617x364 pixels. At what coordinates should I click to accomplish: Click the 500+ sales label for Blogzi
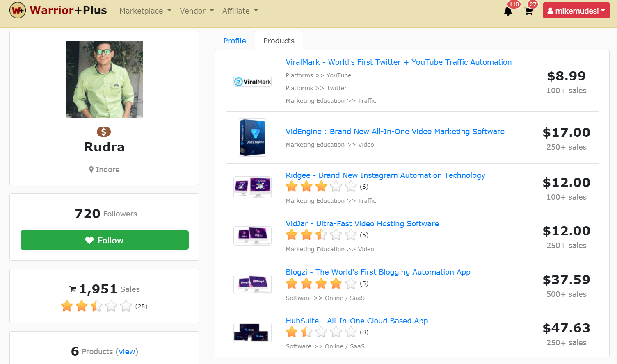(567, 294)
